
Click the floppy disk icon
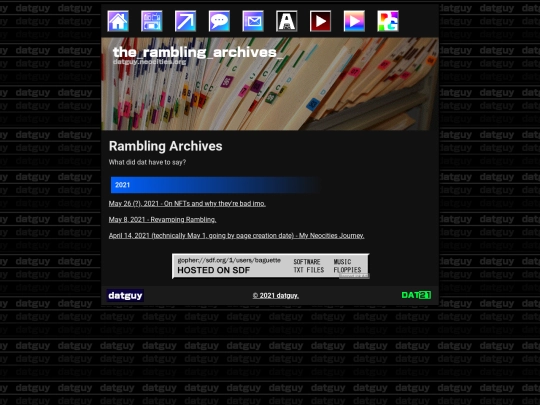pyautogui.click(x=152, y=21)
